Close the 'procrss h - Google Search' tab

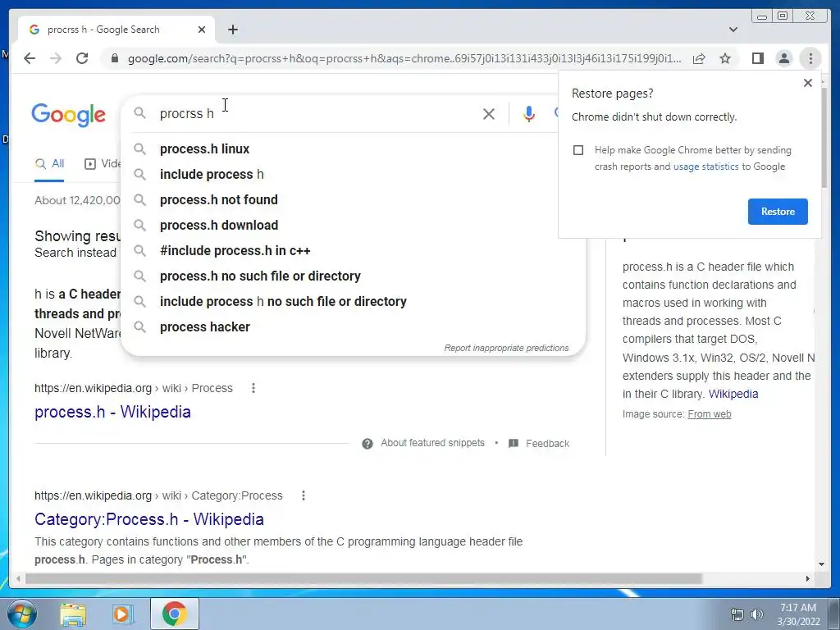tap(202, 30)
